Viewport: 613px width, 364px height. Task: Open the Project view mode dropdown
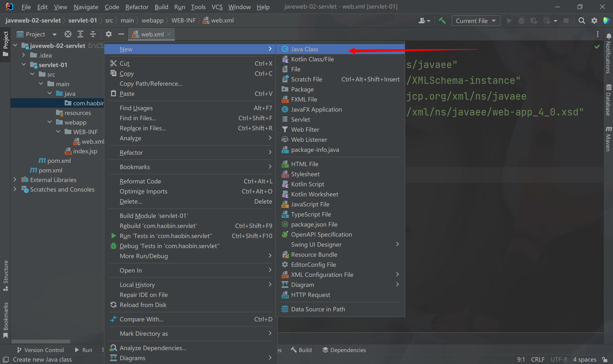(x=54, y=34)
